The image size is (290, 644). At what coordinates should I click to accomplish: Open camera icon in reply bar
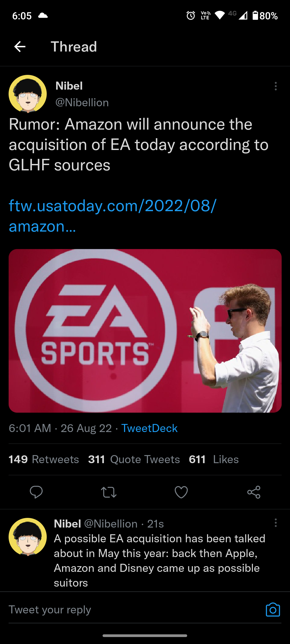[273, 610]
